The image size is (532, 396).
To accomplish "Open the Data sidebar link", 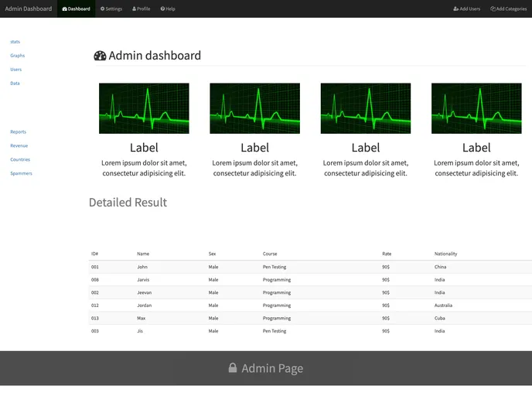I will [x=15, y=84].
